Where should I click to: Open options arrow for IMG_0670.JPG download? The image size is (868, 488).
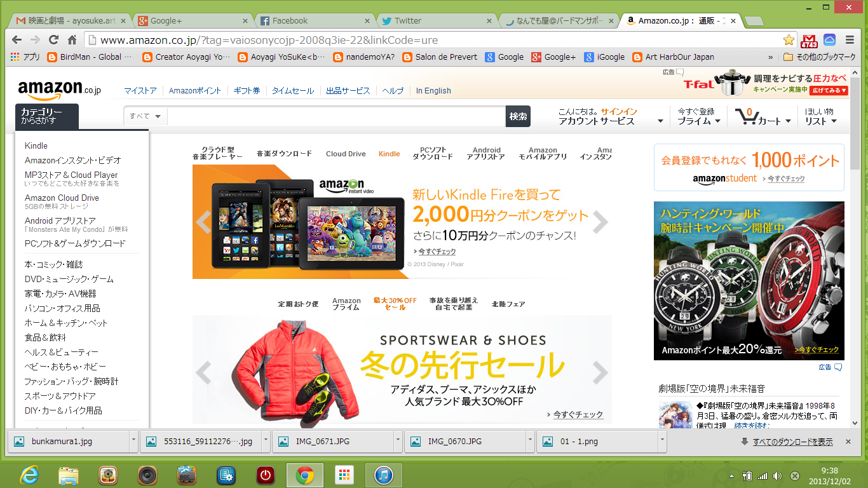529,441
